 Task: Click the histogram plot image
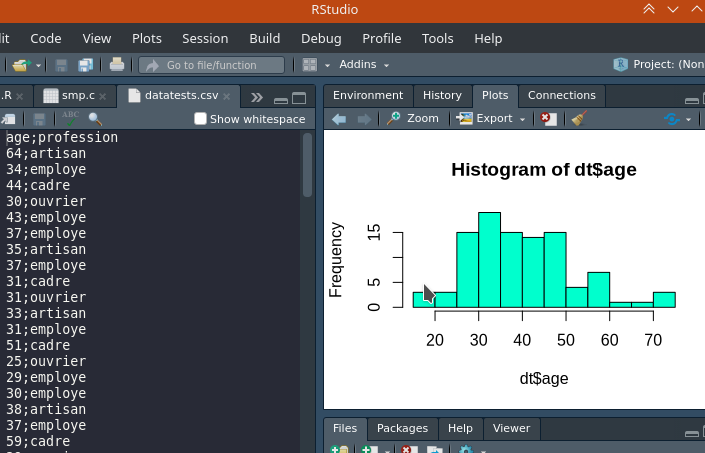514,270
